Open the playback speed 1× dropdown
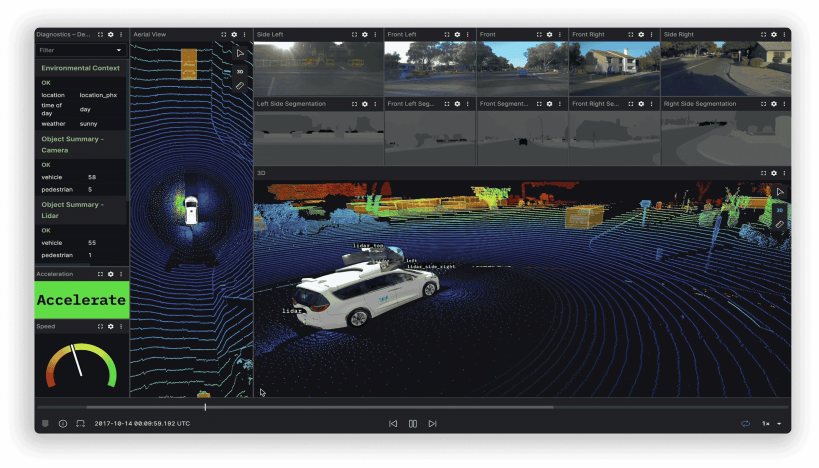Image resolution: width=819 pixels, height=468 pixels. pos(772,424)
